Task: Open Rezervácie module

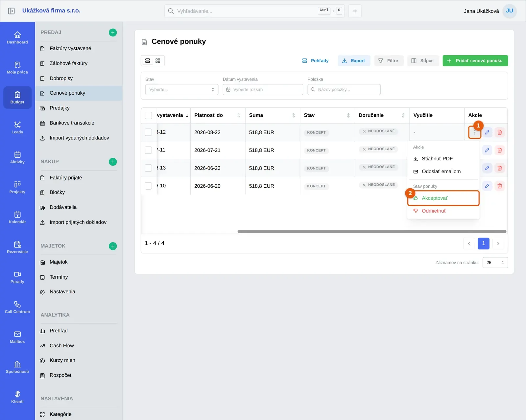Action: point(17,247)
